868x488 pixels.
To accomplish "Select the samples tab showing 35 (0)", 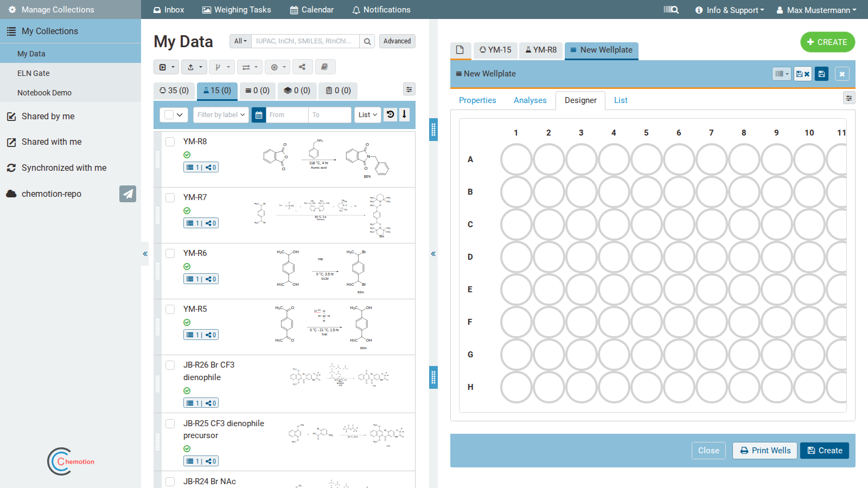I will [x=174, y=91].
